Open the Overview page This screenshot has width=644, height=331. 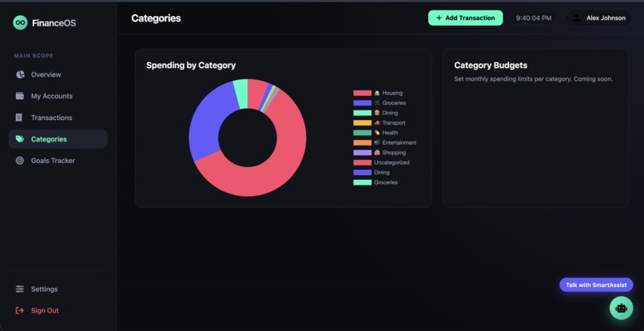tap(58, 74)
